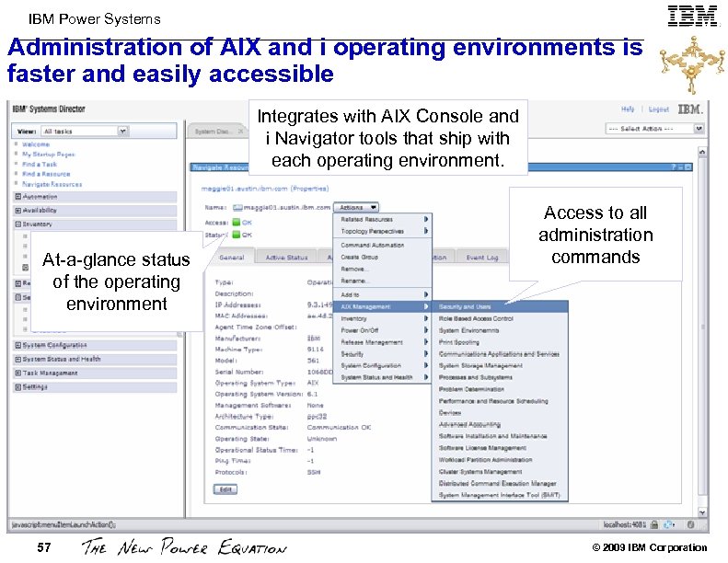Select Problem Determination submenu item
The height and width of the screenshot is (563, 728).
[500, 389]
